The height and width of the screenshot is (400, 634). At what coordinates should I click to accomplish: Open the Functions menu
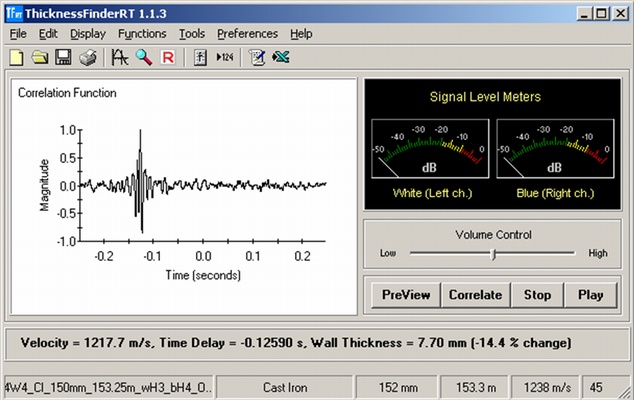142,33
